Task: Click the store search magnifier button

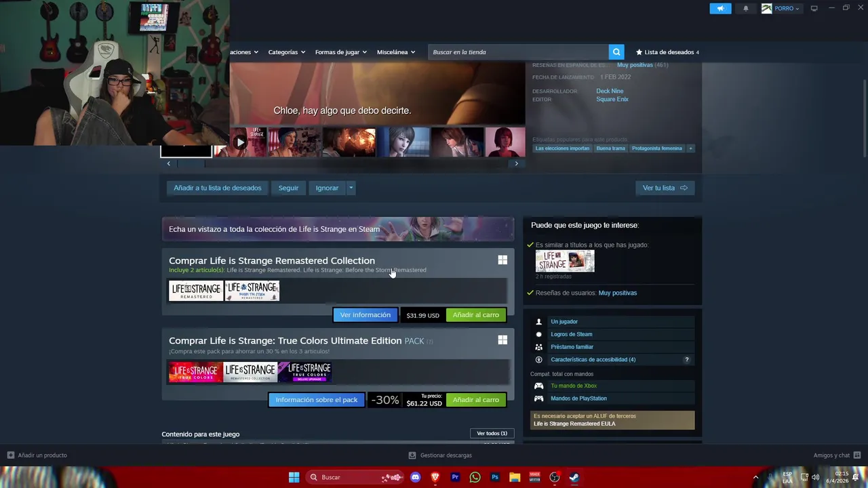Action: (616, 52)
